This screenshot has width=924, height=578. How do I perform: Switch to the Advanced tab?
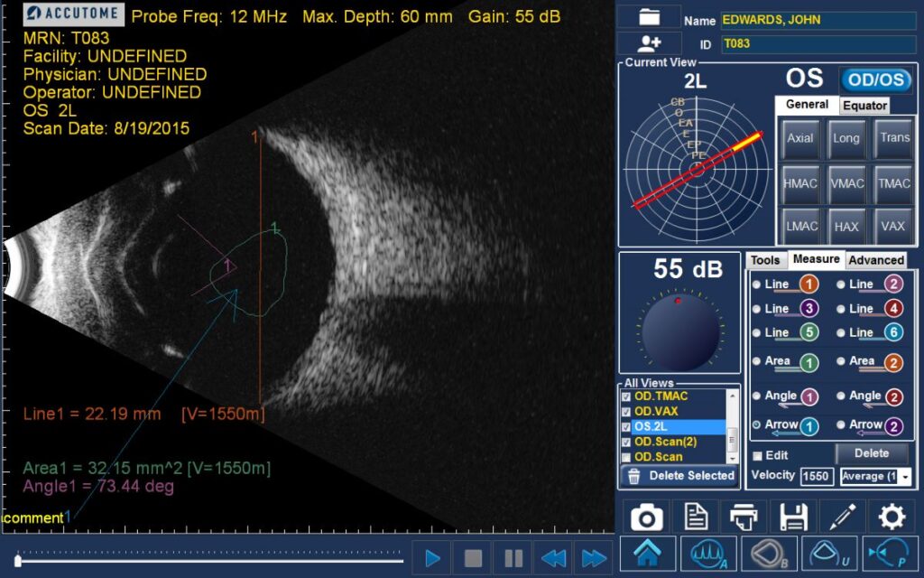[876, 260]
